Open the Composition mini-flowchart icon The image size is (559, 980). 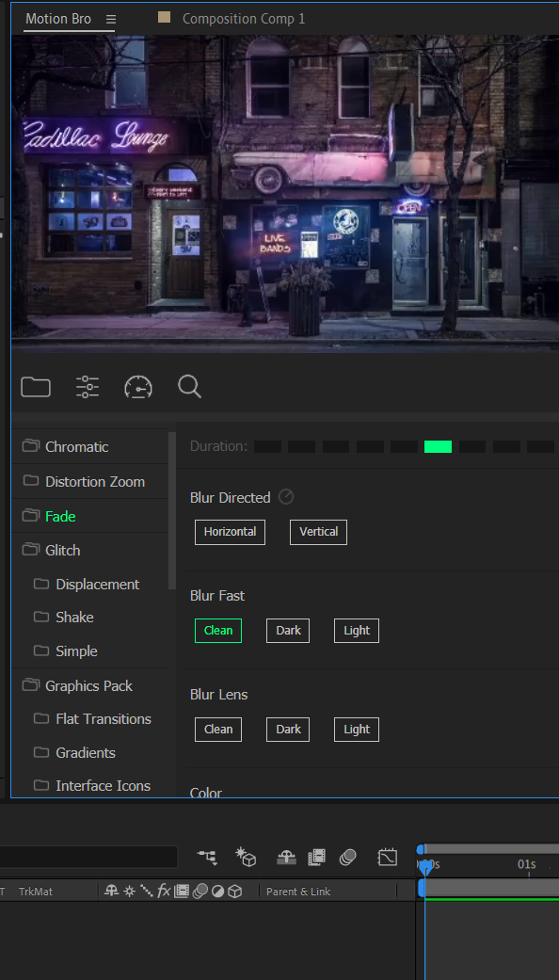(207, 857)
